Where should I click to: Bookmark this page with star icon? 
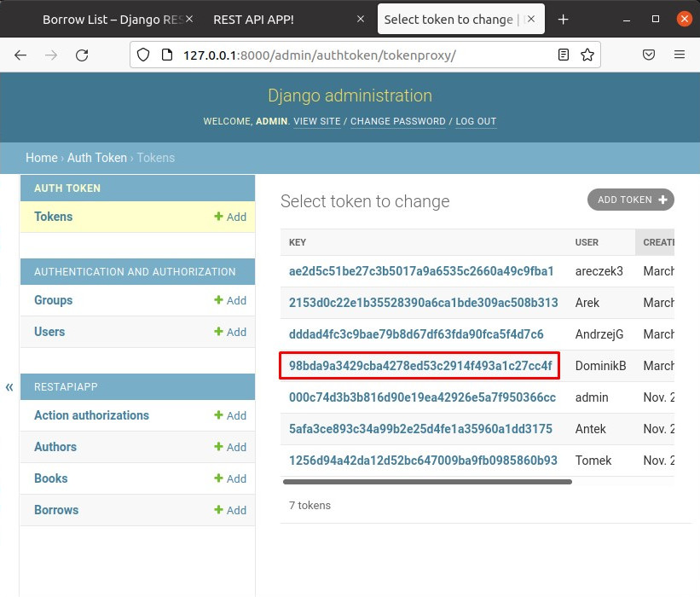tap(587, 55)
